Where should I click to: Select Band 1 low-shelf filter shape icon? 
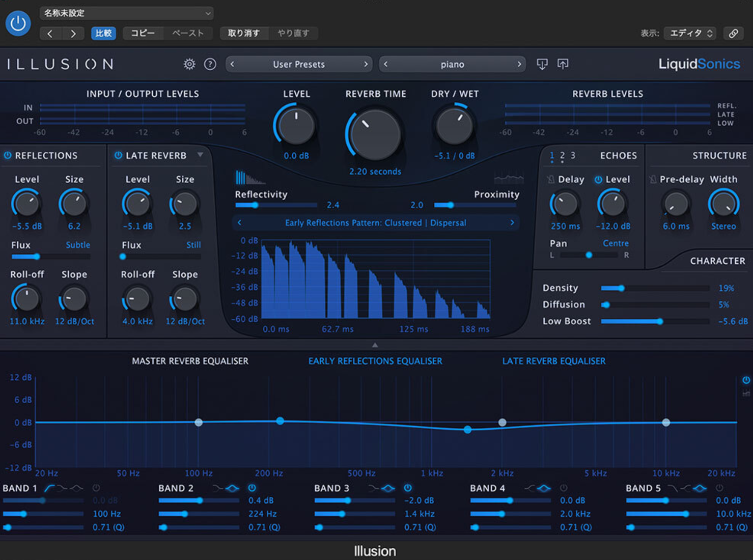[62, 488]
